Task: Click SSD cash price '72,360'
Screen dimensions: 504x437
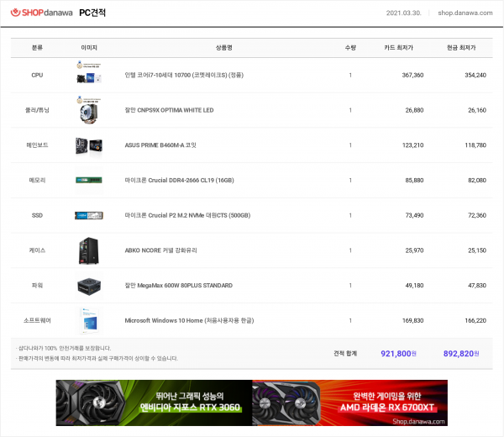Action: coord(477,215)
